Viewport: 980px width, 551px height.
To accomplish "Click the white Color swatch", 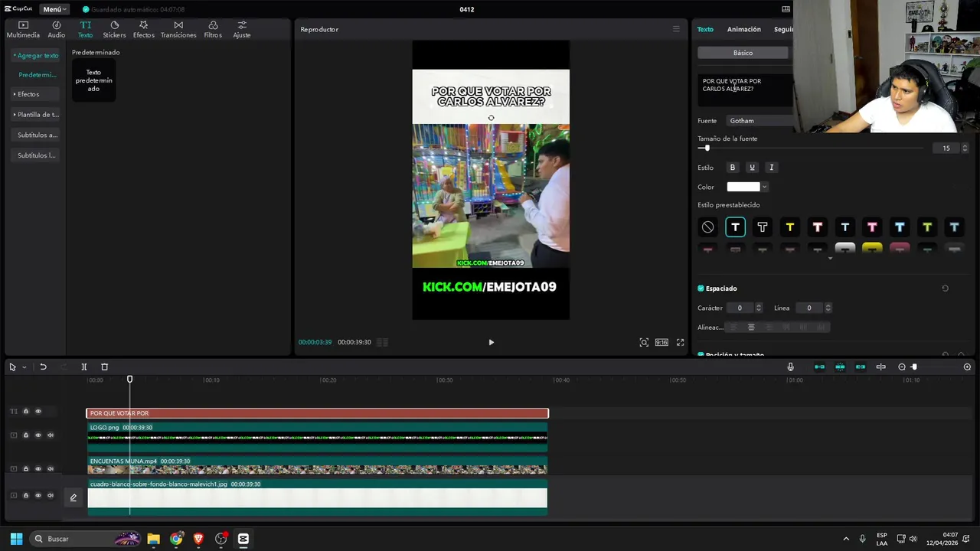I will pos(743,187).
